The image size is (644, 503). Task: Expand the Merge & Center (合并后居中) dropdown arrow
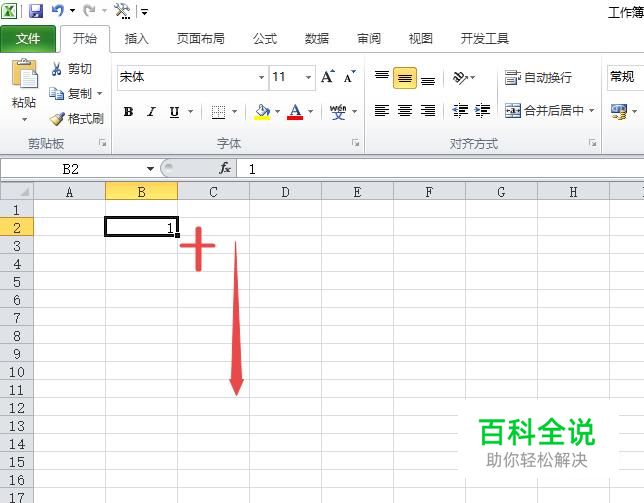click(591, 110)
